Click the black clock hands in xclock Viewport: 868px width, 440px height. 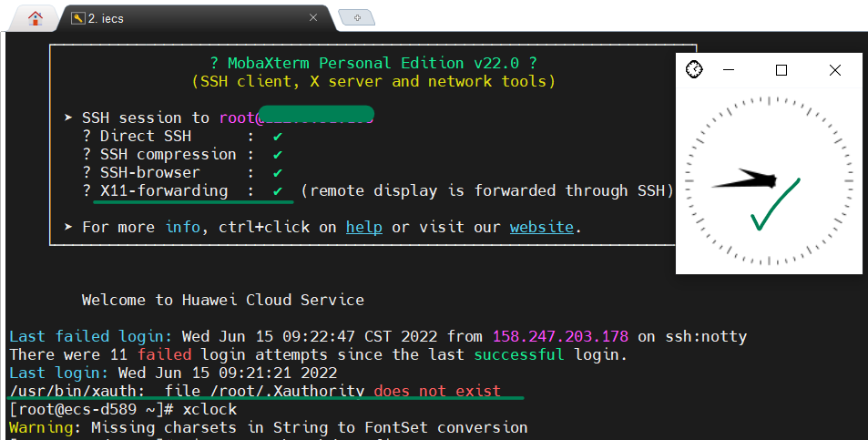pos(744,179)
